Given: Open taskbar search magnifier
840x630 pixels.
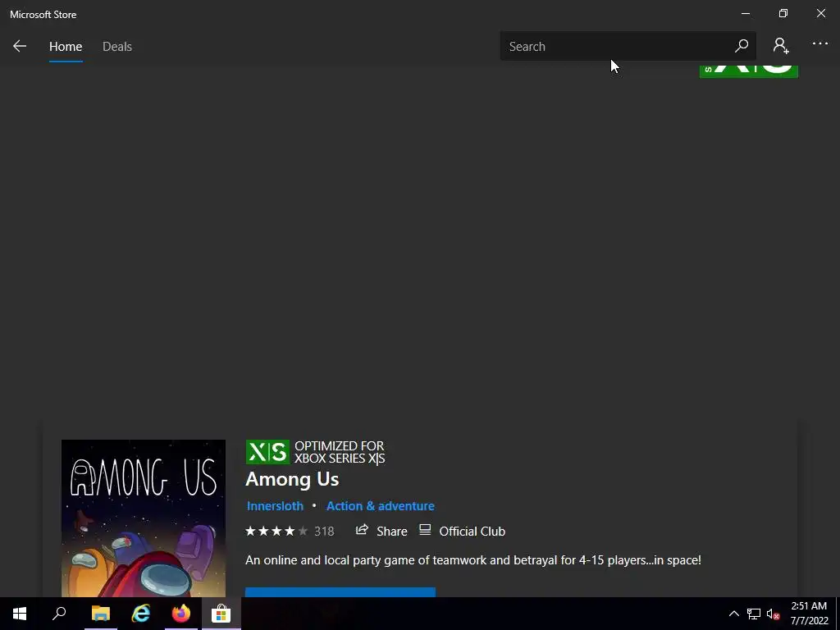Looking at the screenshot, I should (x=59, y=614).
